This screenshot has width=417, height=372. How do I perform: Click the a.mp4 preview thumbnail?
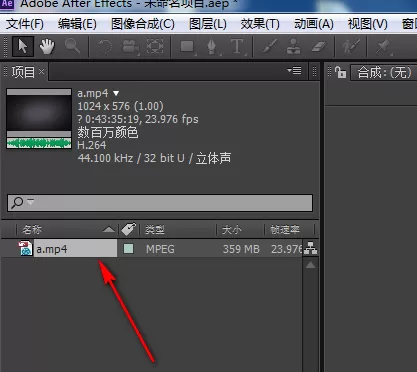pyautogui.click(x=39, y=118)
